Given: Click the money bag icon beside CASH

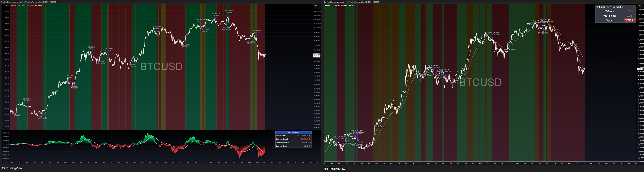Looking at the screenshot, I should tap(310, 146).
